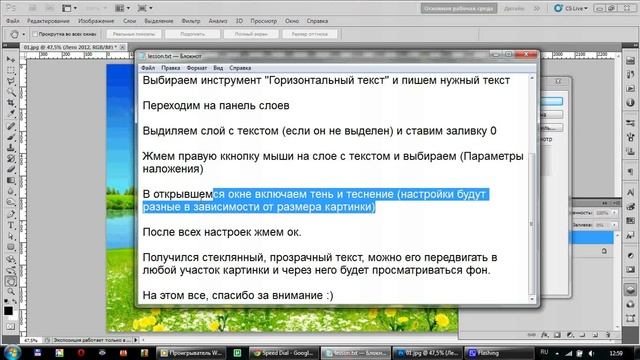Open CS Live dropdown

571,8
